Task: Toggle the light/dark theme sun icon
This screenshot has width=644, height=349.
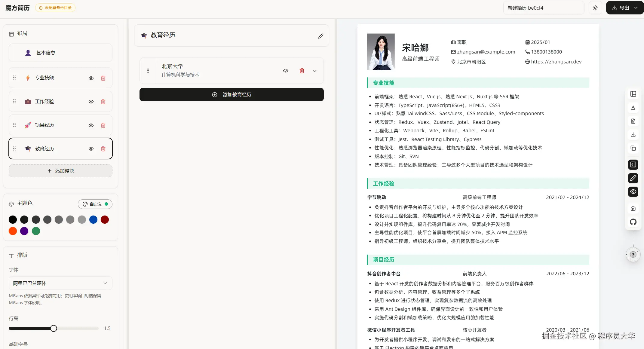Action: (x=595, y=8)
